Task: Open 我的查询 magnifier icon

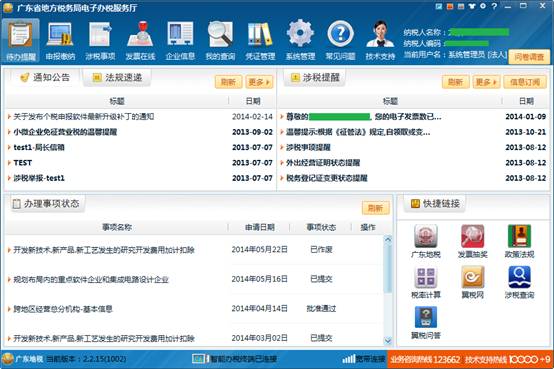Action: (220, 41)
